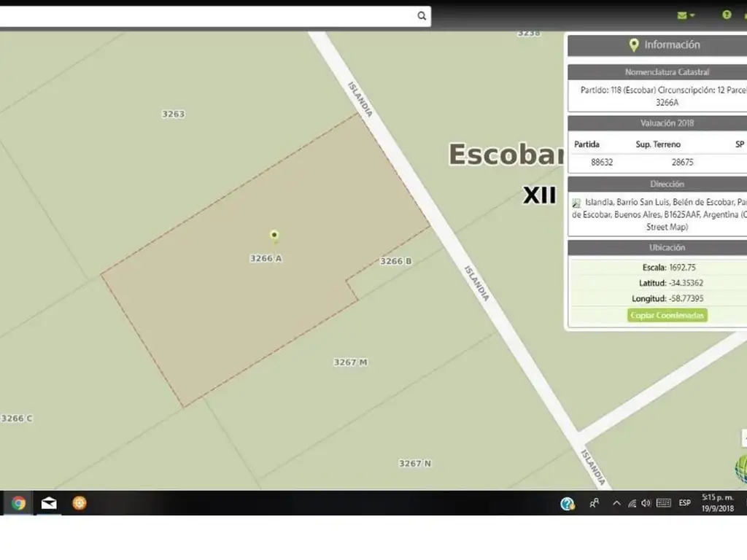Screen dimensions: 747x560
Task: Open the Mail app in taskbar
Action: coord(49,503)
